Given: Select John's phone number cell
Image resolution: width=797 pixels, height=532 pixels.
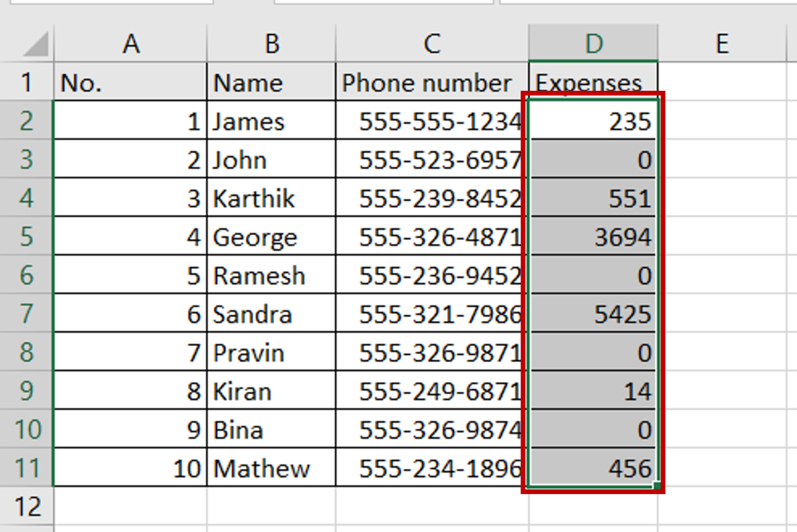Looking at the screenshot, I should pyautogui.click(x=430, y=160).
